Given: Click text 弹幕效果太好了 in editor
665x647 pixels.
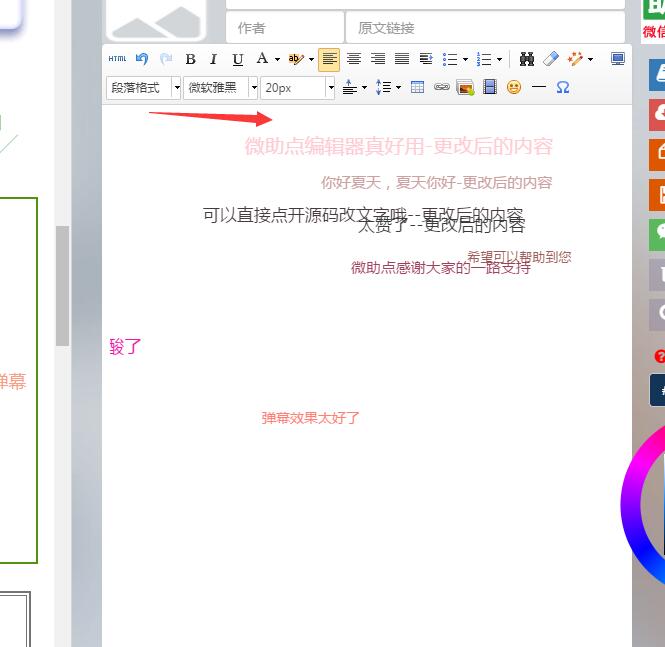Looking at the screenshot, I should [x=310, y=418].
